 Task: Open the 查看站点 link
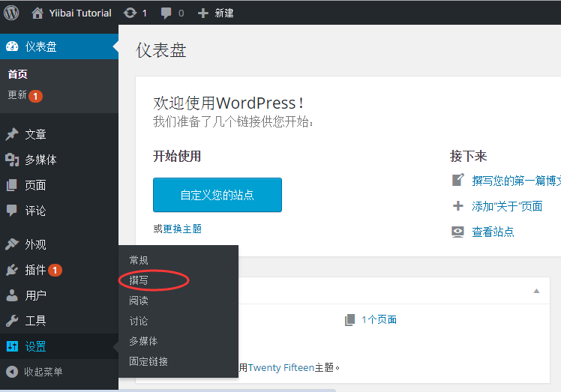tap(493, 232)
